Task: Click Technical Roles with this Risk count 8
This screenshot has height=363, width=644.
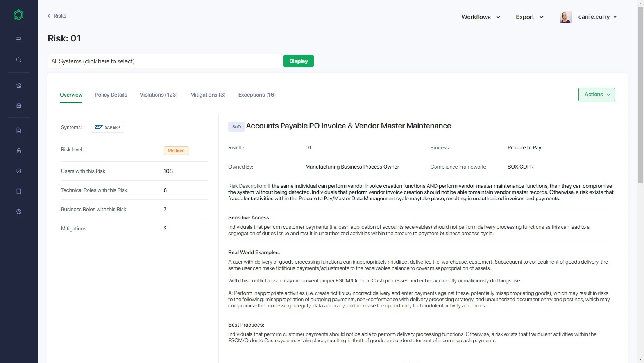Action: pos(165,190)
